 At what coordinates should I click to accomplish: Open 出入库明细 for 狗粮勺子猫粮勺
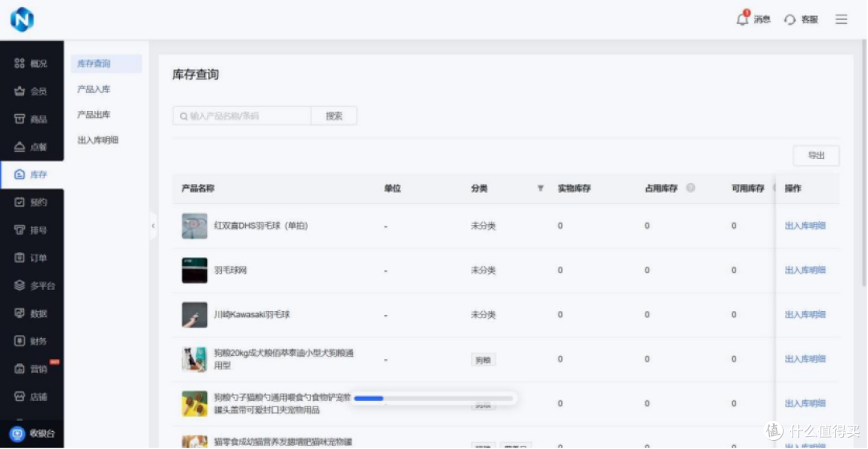[x=805, y=403]
